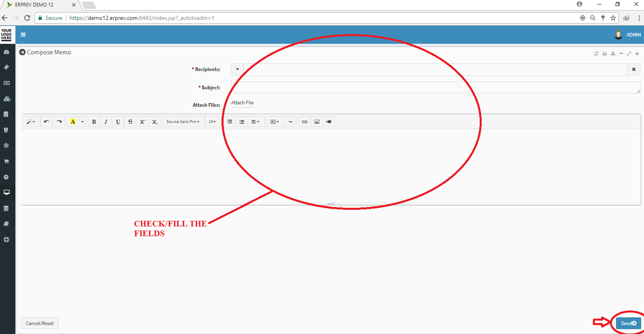The width and height of the screenshot is (644, 334).
Task: Toggle underline formatting
Action: 118,121
